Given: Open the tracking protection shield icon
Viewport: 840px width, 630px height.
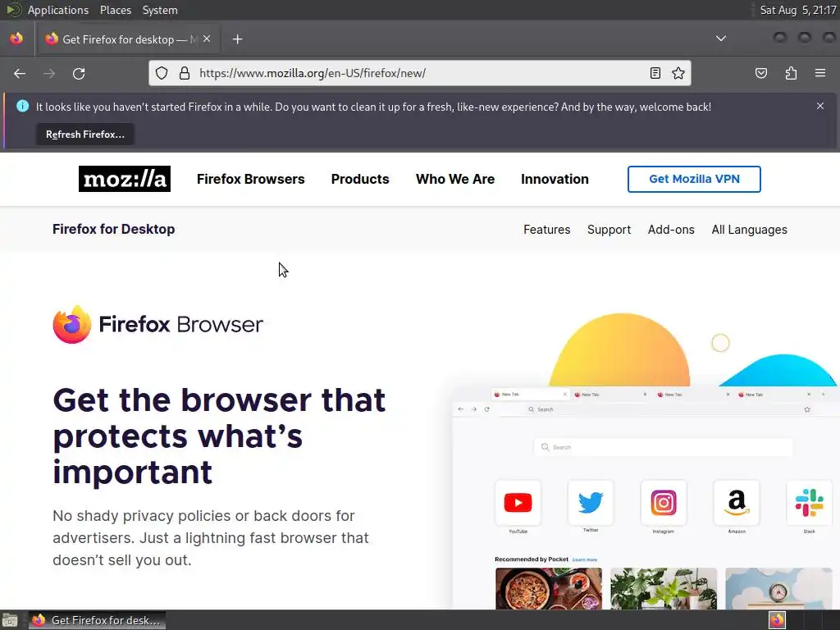Looking at the screenshot, I should point(162,73).
